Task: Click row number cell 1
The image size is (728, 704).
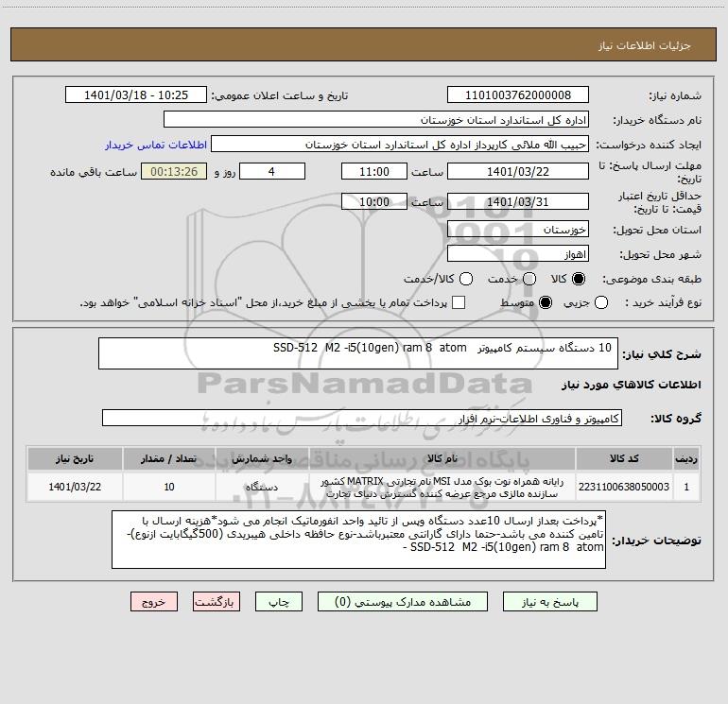Action: pyautogui.click(x=686, y=487)
